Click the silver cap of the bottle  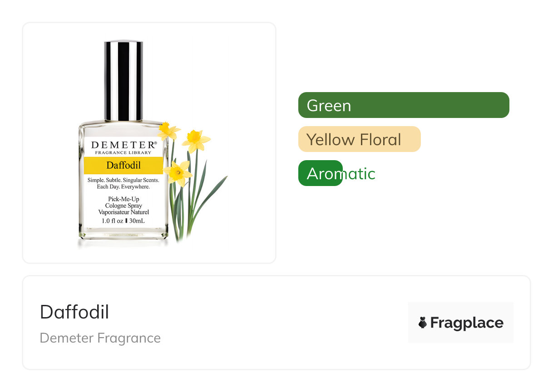[123, 80]
